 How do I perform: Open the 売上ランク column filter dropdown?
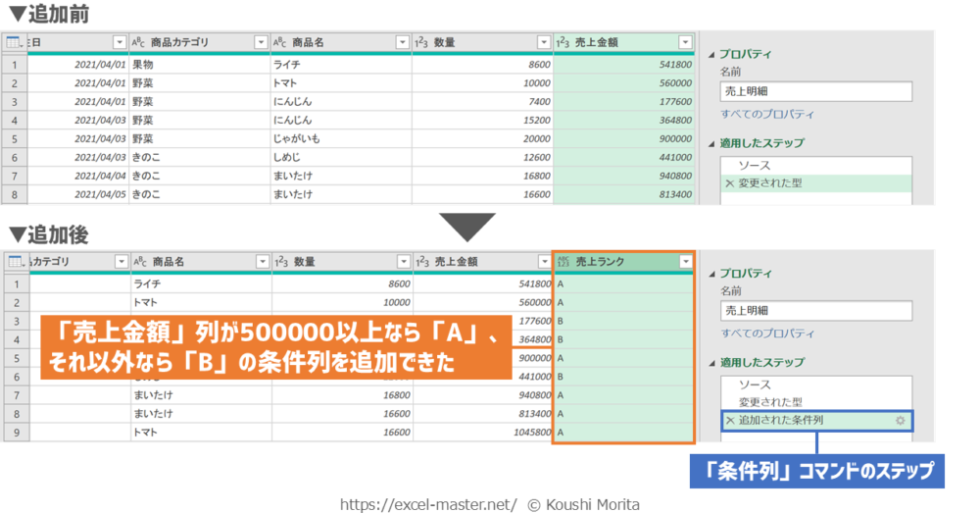coord(685,262)
